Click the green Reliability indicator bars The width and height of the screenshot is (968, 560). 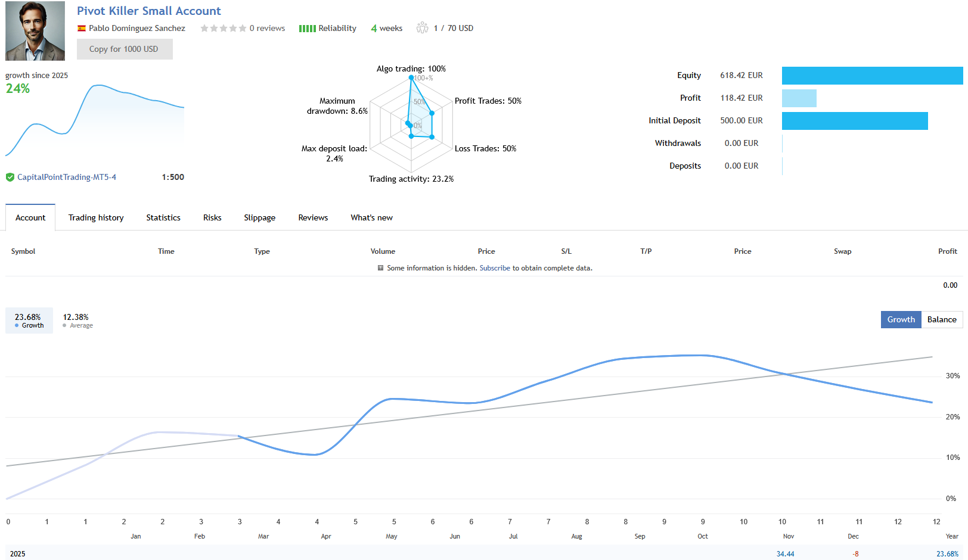click(x=306, y=27)
